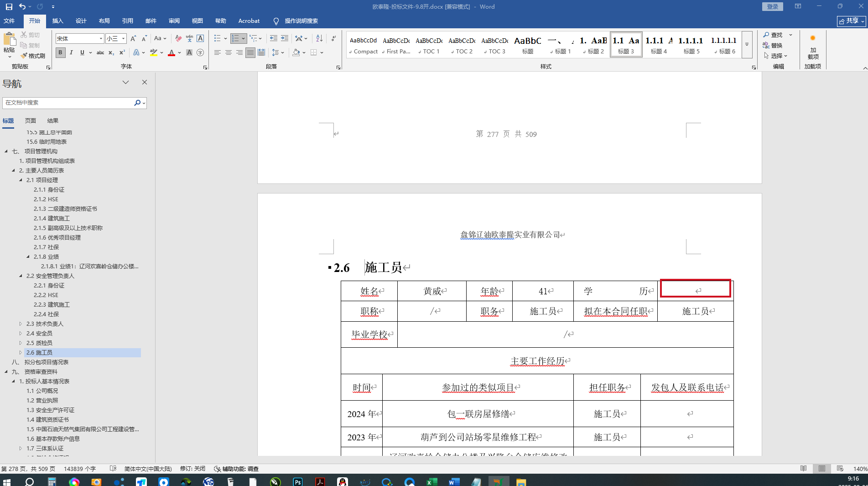Open the 文件 menu
868x486 pixels.
click(x=9, y=21)
